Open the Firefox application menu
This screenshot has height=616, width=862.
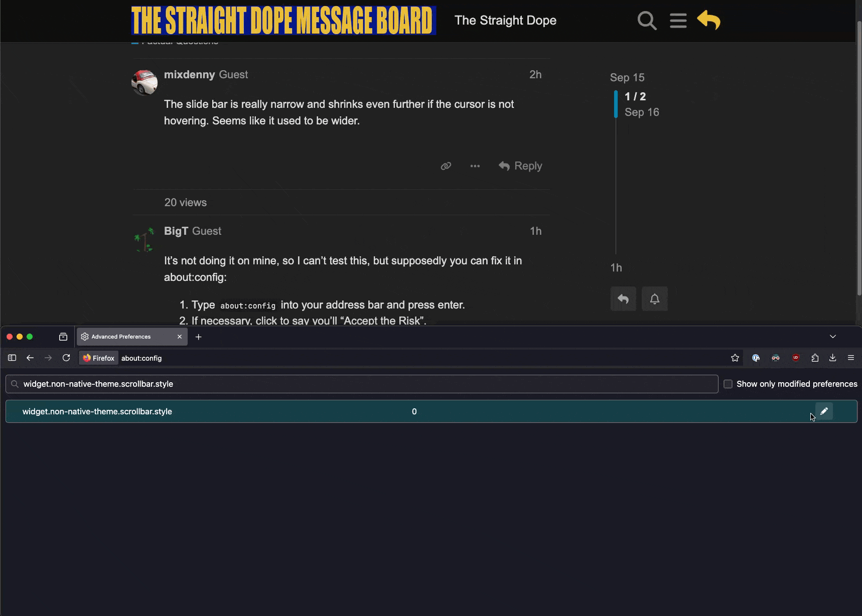point(851,358)
